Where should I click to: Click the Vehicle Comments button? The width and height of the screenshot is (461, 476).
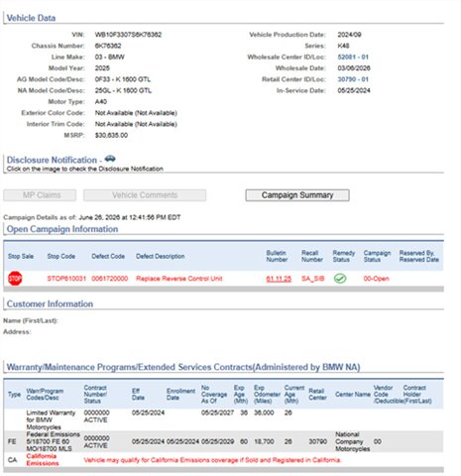145,195
